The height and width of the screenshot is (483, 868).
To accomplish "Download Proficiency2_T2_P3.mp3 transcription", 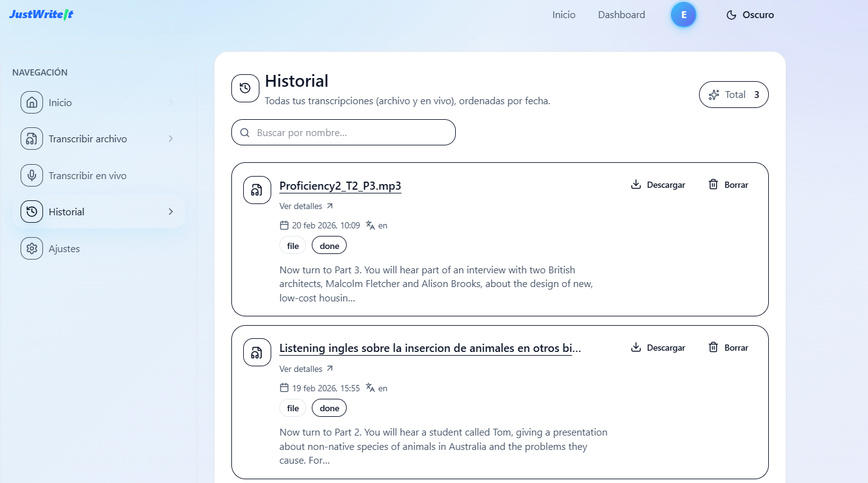I will [658, 185].
